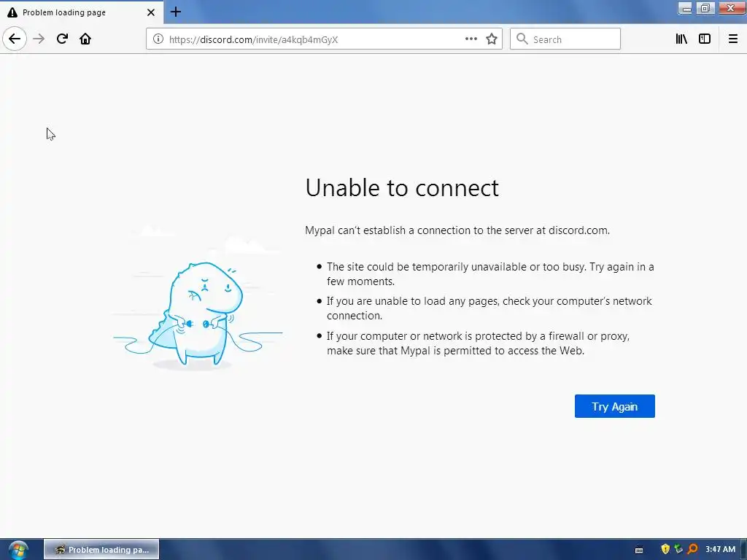Open the browser home page
Viewport: 747px width, 560px height.
click(85, 39)
